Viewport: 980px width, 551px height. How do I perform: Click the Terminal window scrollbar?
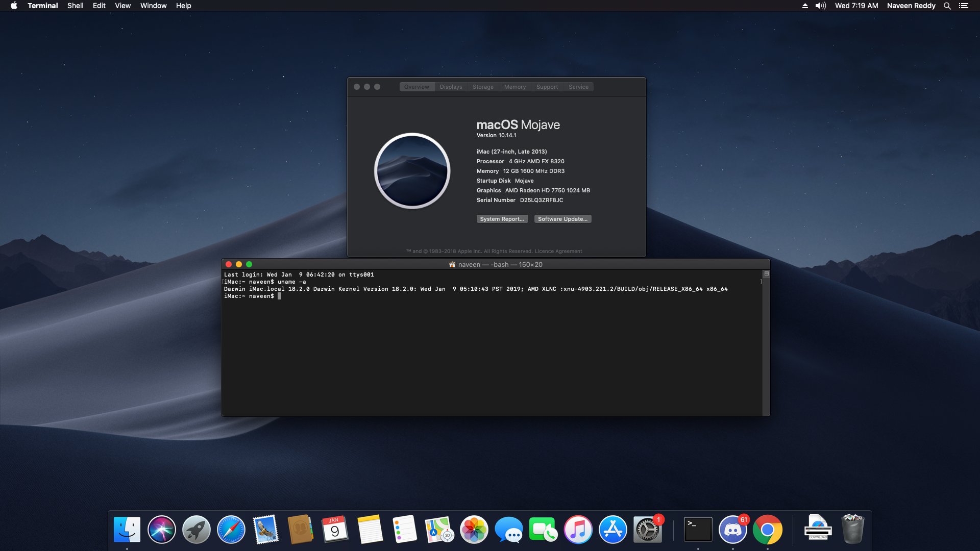(x=766, y=347)
